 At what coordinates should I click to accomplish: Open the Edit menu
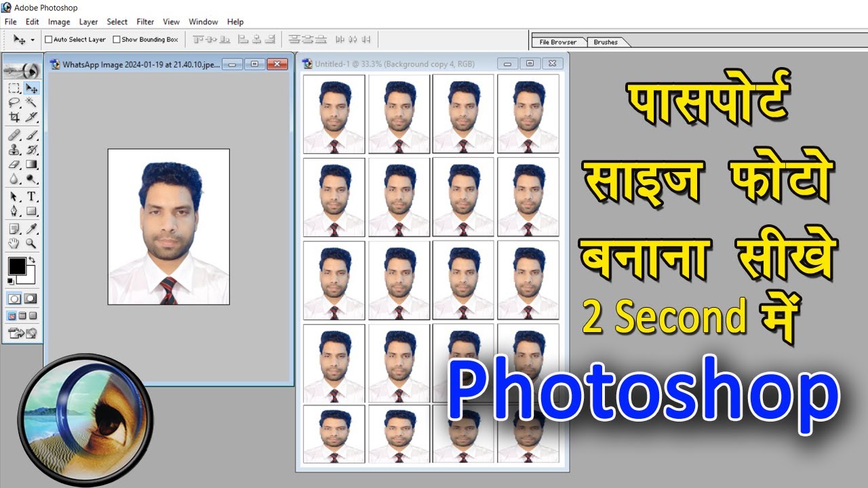pyautogui.click(x=32, y=22)
